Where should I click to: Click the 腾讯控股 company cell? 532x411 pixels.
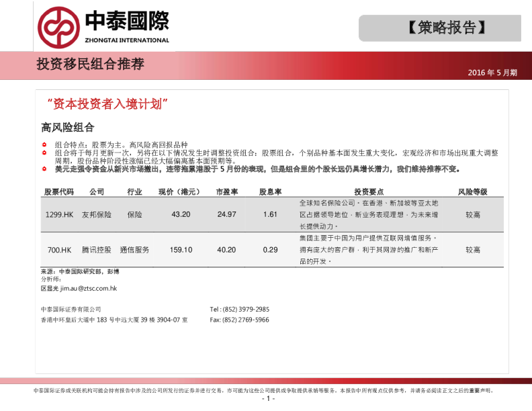click(x=97, y=250)
